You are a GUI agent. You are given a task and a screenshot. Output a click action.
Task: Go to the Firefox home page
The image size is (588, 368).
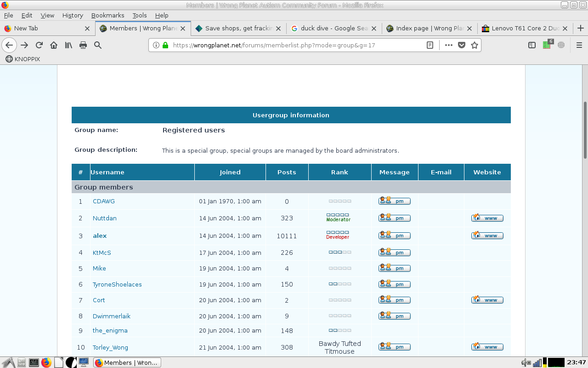pos(54,45)
